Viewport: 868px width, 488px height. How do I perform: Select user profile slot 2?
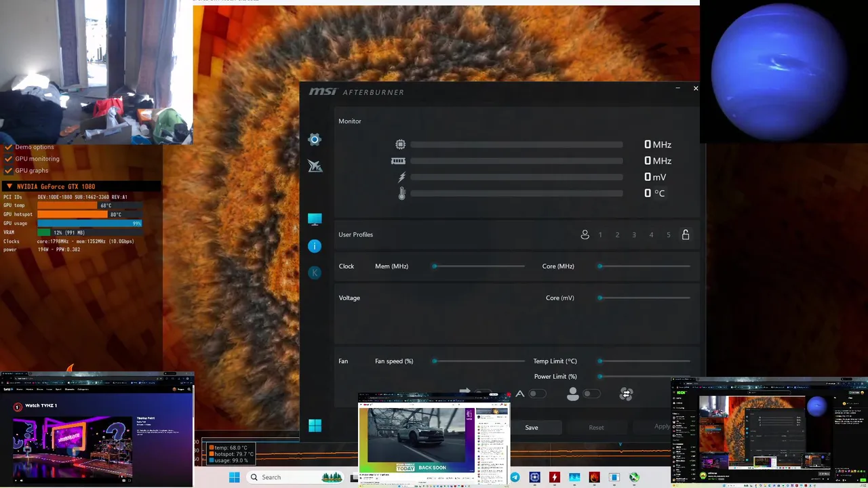point(617,235)
